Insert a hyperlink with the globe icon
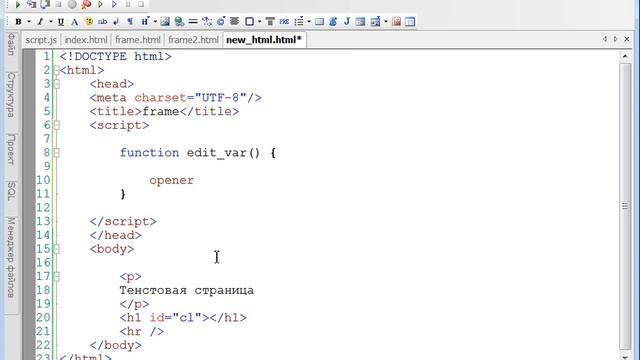 coord(179,22)
